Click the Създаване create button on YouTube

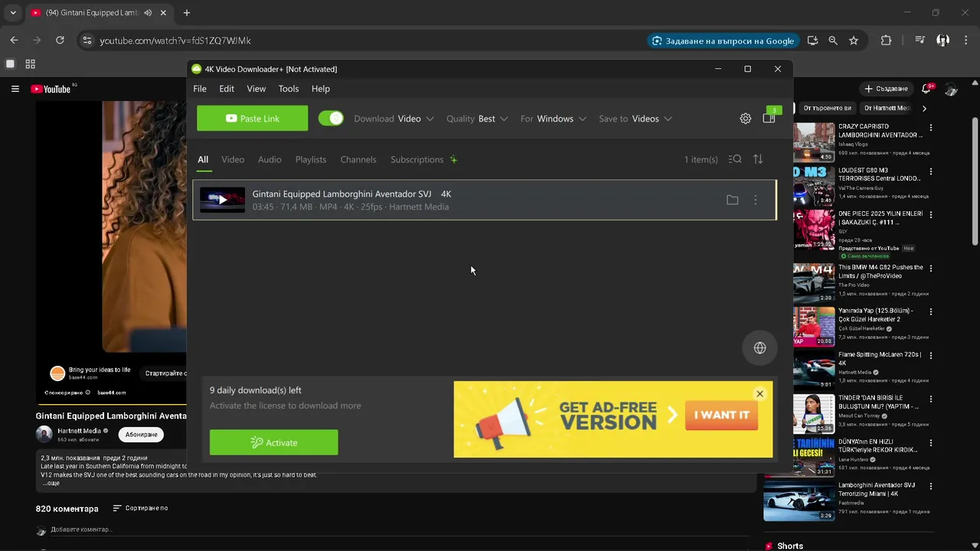(886, 89)
